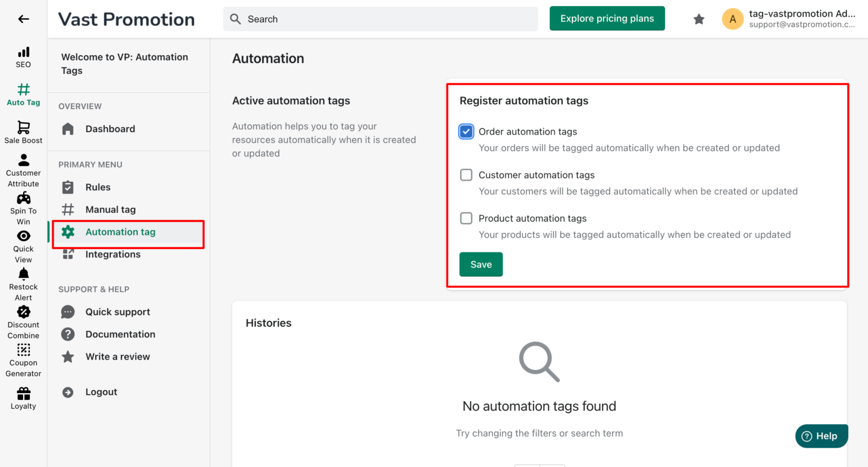The width and height of the screenshot is (868, 467).
Task: Click inside the Search field
Action: coord(381,19)
